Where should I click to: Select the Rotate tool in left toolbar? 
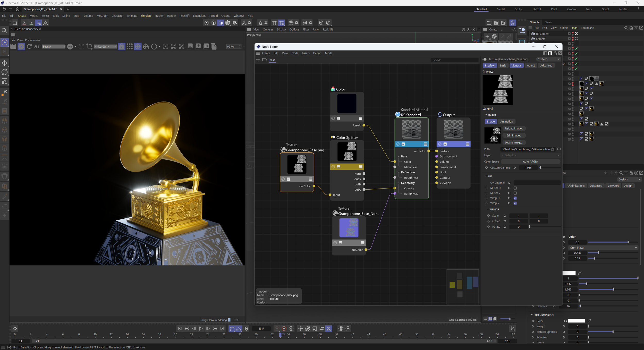pos(5,72)
